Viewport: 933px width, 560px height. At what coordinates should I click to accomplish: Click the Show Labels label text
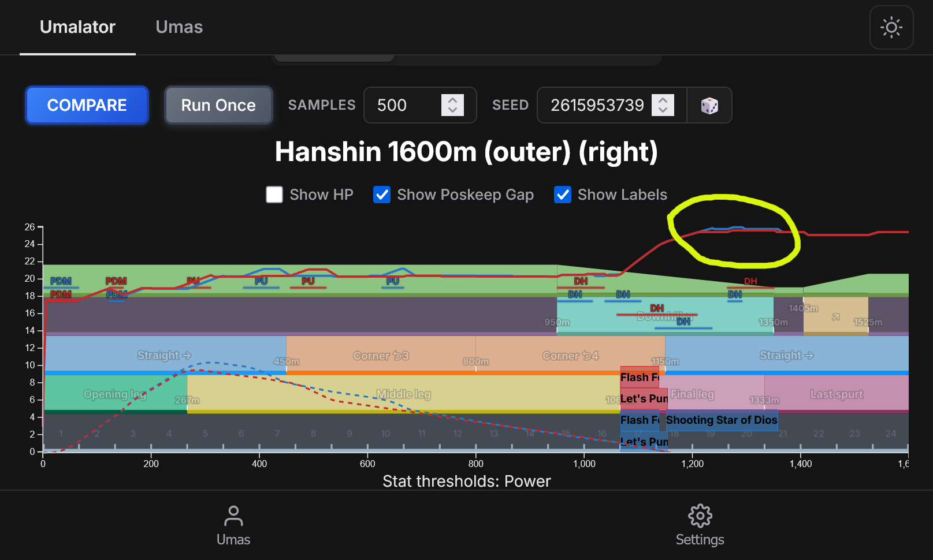(x=622, y=195)
